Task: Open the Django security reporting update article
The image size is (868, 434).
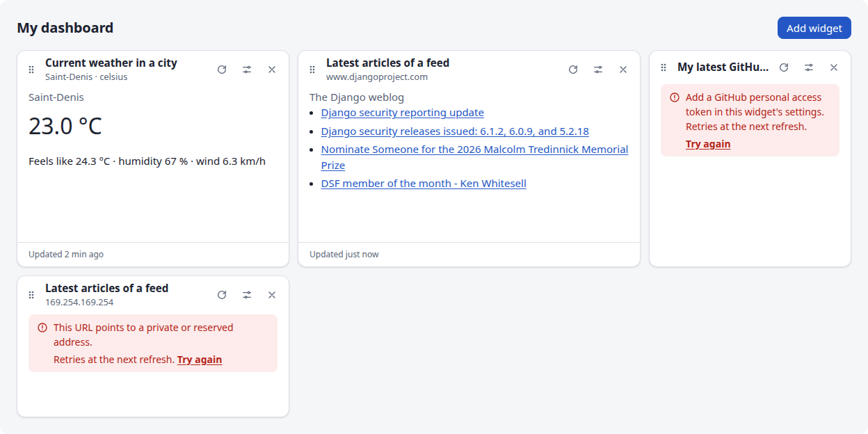Action: click(x=403, y=113)
